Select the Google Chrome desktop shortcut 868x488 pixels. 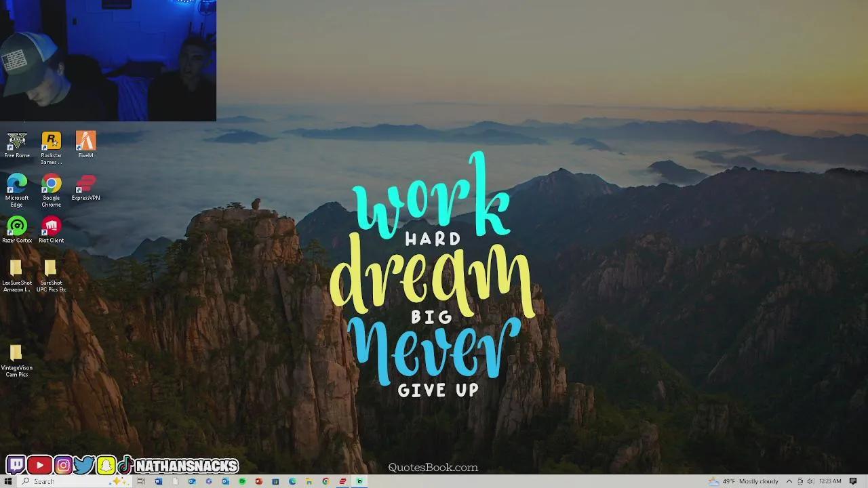[51, 190]
